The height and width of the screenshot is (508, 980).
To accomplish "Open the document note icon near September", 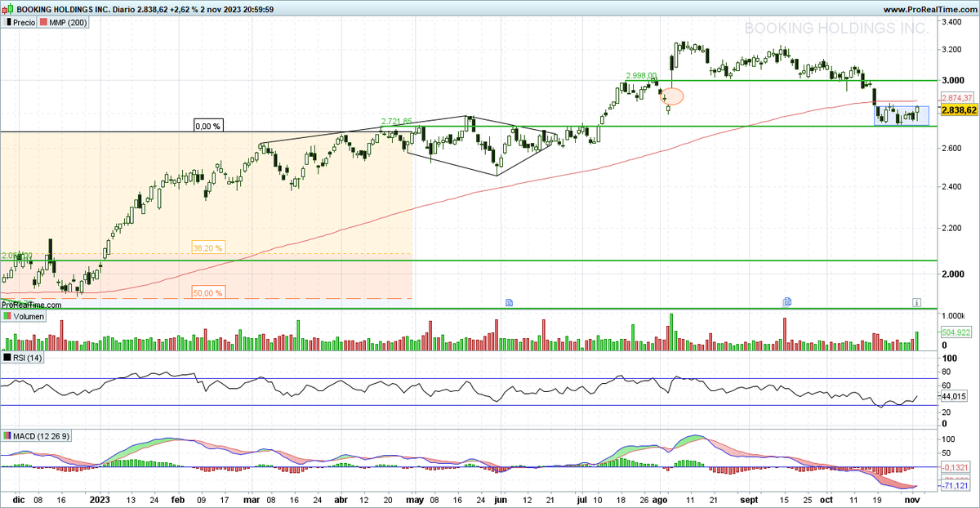I will click(x=786, y=301).
